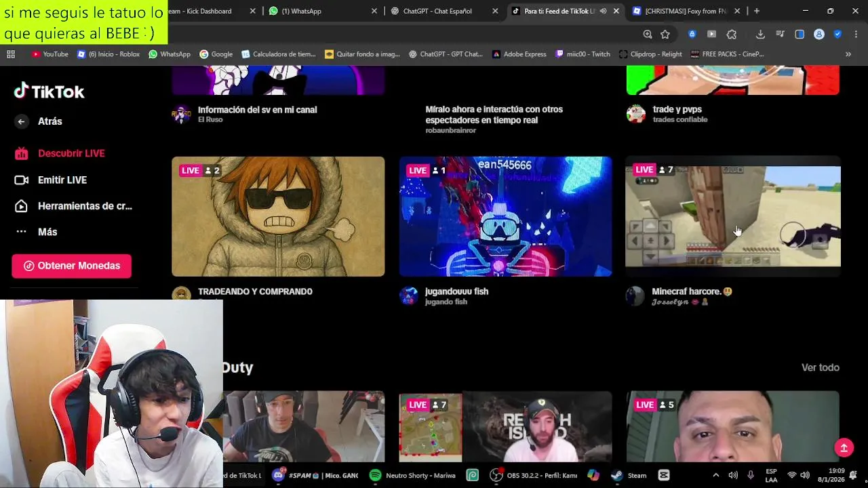Open the live stream with 5 viewers
The image size is (868, 488).
(x=733, y=426)
